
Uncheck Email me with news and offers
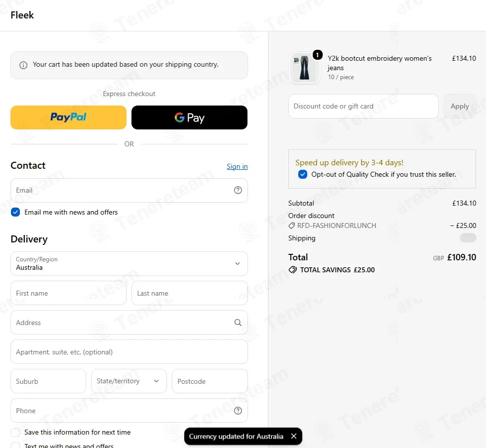pyautogui.click(x=15, y=212)
